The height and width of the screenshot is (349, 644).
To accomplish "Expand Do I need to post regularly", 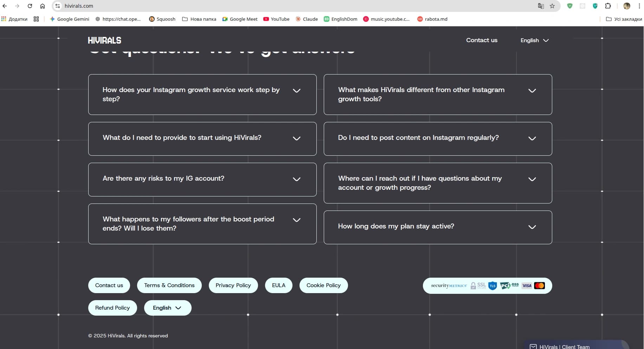I will pyautogui.click(x=438, y=139).
